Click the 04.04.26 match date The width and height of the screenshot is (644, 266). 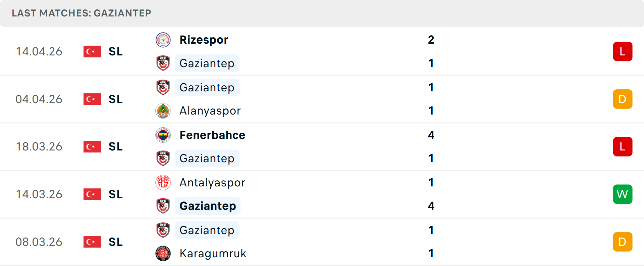[39, 99]
